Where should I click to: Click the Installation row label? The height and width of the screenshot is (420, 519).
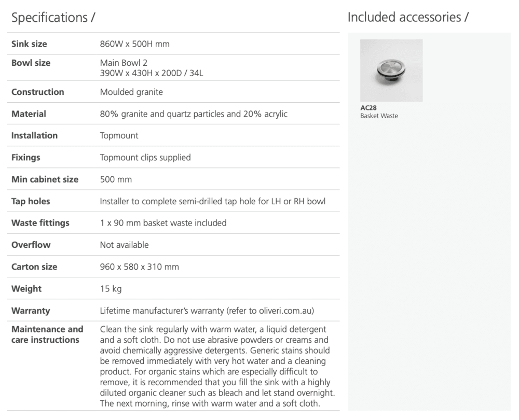point(34,135)
